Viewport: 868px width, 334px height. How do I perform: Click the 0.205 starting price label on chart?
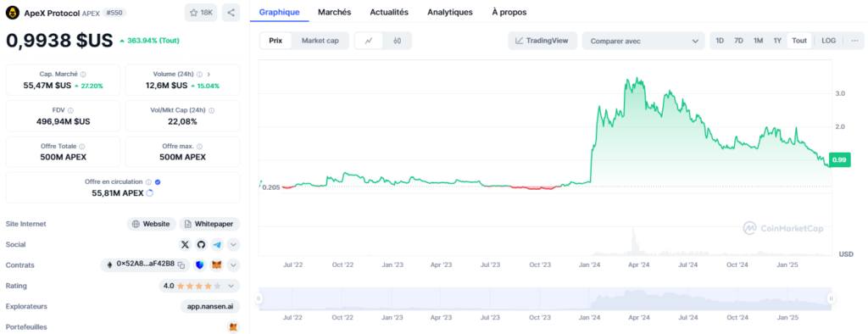[x=270, y=187]
